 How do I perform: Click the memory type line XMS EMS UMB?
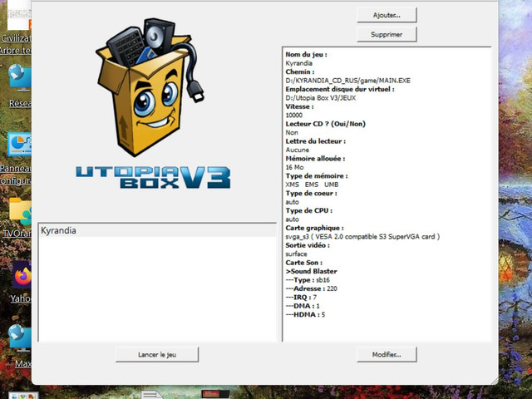tap(312, 185)
